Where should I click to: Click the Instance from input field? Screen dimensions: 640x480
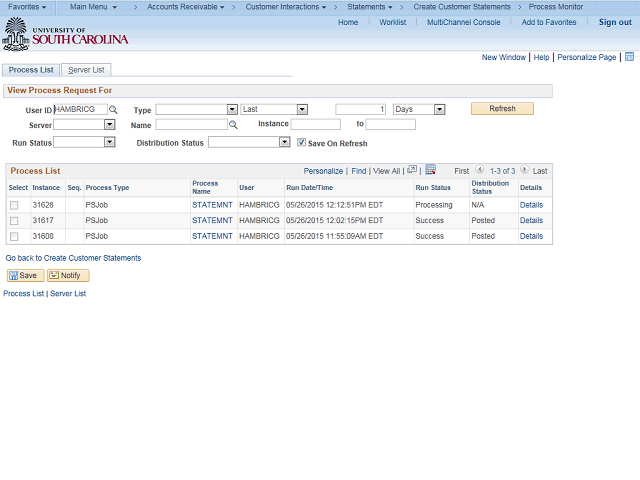tap(316, 124)
